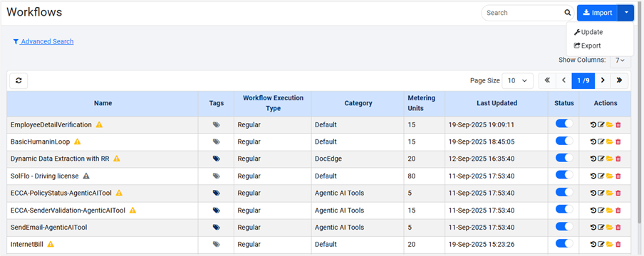644x256 pixels.
Task: Edit the SolFlo - Driving license workflow
Action: 601,176
